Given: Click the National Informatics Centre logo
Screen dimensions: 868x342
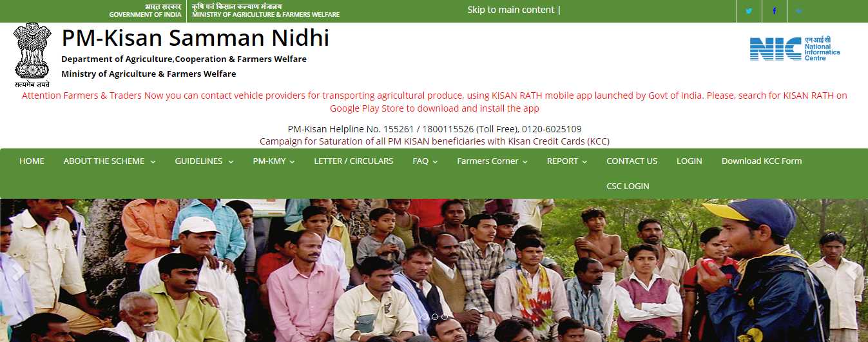Looking at the screenshot, I should (795, 48).
